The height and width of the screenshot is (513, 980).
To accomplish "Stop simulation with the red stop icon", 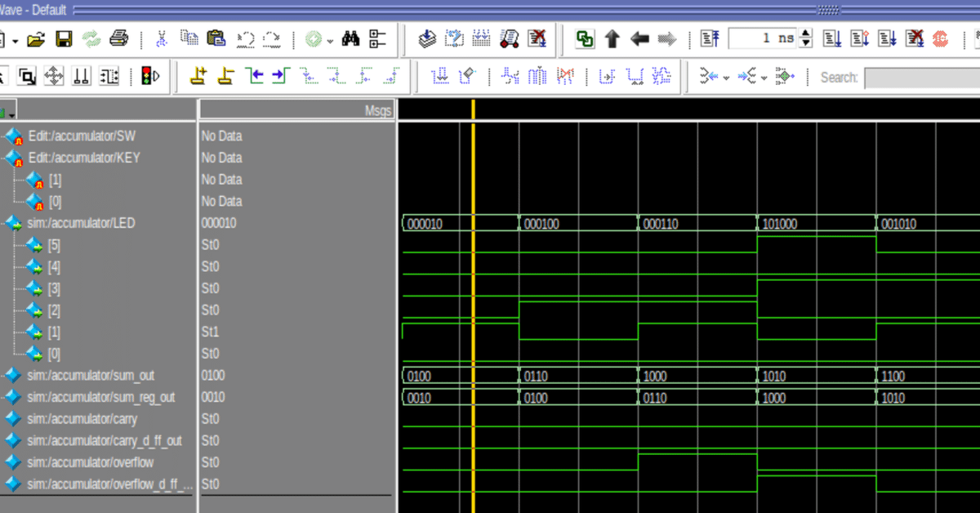I will pos(941,39).
